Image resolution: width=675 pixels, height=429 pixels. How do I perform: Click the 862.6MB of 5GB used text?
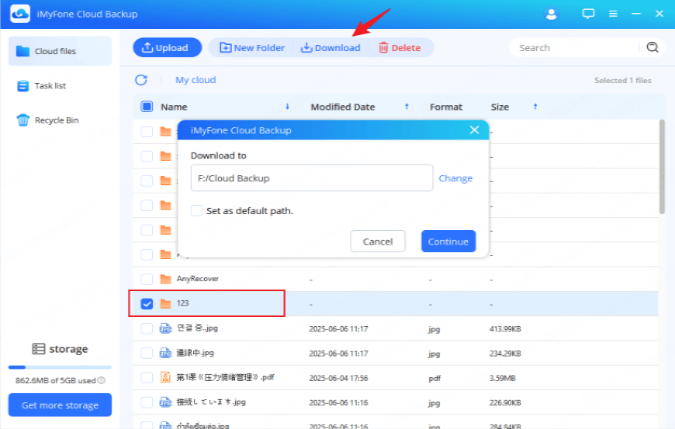click(x=56, y=380)
